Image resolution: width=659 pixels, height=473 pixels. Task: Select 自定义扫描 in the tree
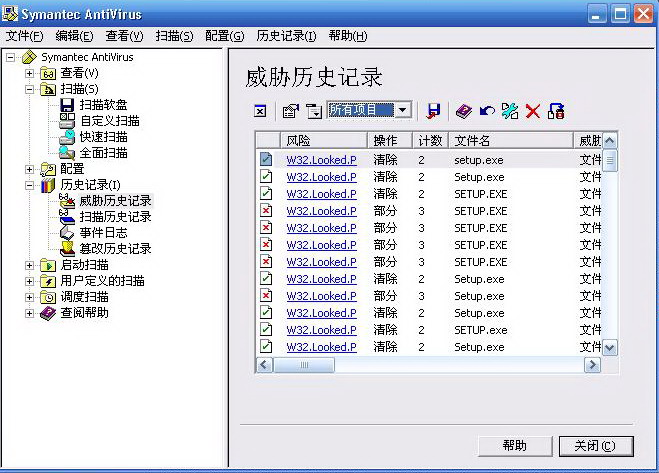click(x=110, y=121)
